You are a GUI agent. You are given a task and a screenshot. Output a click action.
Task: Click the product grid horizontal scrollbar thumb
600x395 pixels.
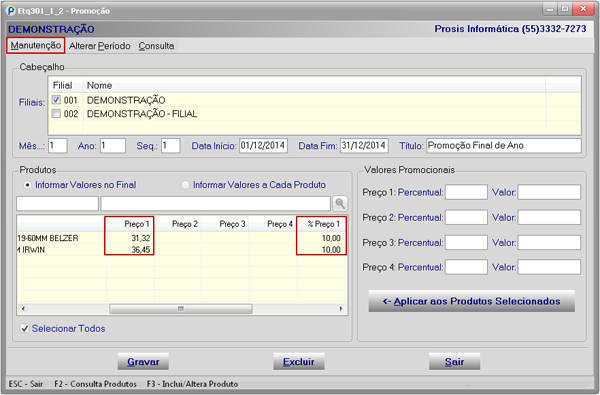tap(181, 308)
